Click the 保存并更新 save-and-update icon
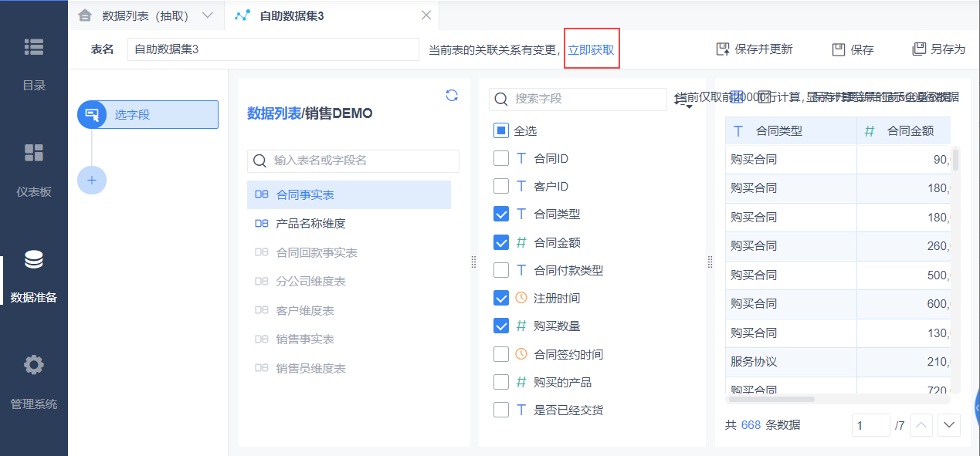 (724, 49)
